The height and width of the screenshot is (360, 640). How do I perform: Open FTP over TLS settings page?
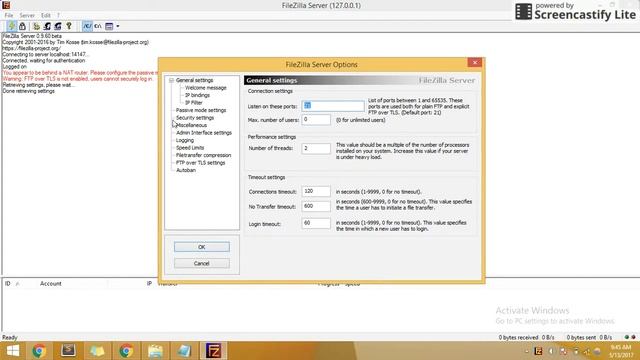pyautogui.click(x=200, y=162)
